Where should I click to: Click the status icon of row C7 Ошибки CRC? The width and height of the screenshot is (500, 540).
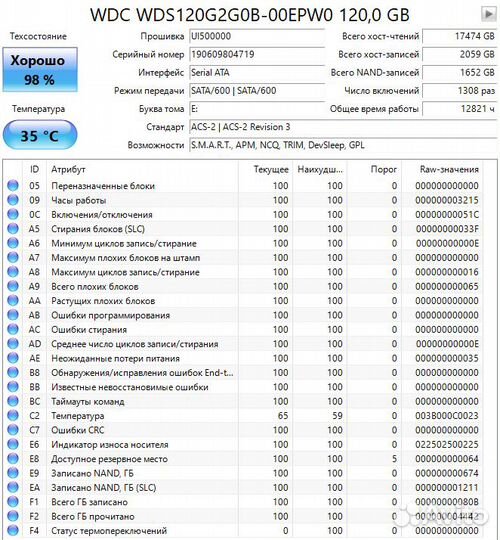coord(13,430)
